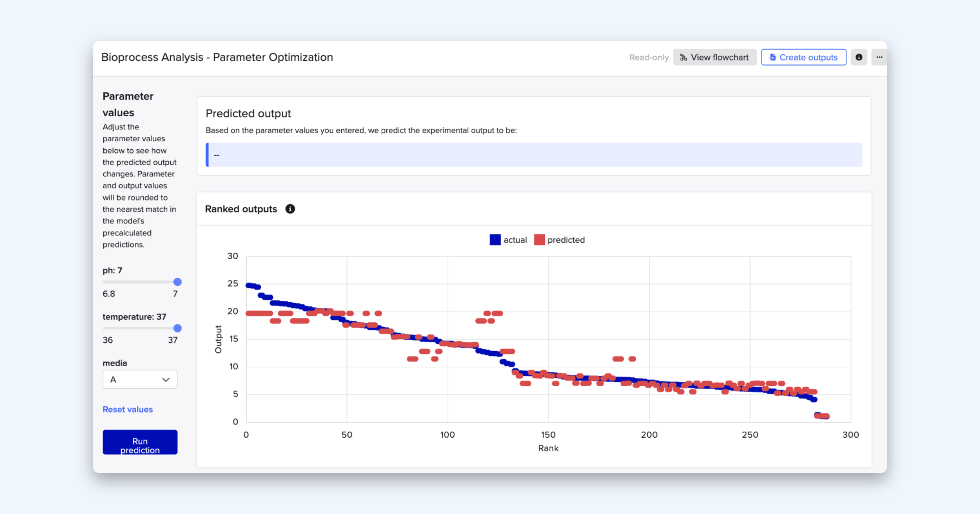The image size is (980, 514).
Task: Toggle the actual series legend swatch
Action: (495, 240)
